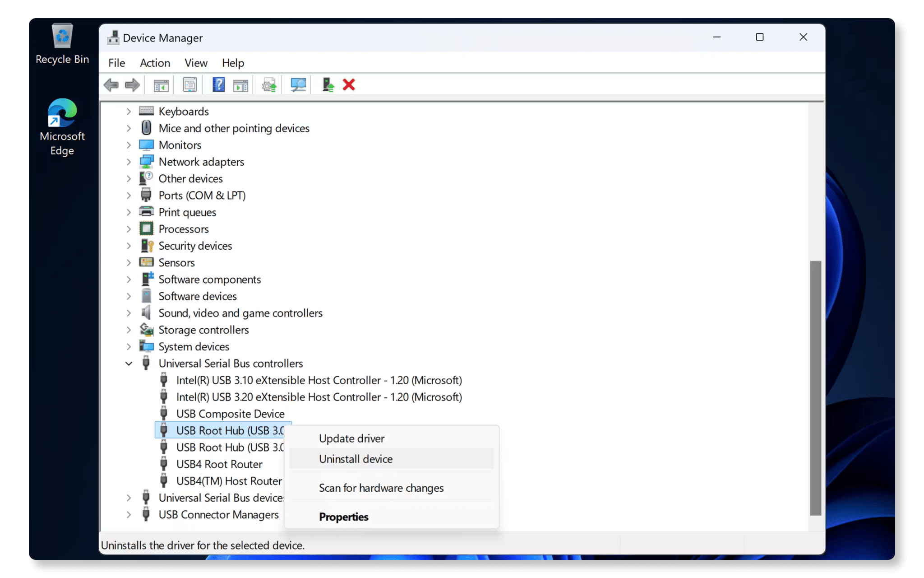The height and width of the screenshot is (578, 924).
Task: Open the Recycle Bin desktop icon
Action: (x=62, y=44)
